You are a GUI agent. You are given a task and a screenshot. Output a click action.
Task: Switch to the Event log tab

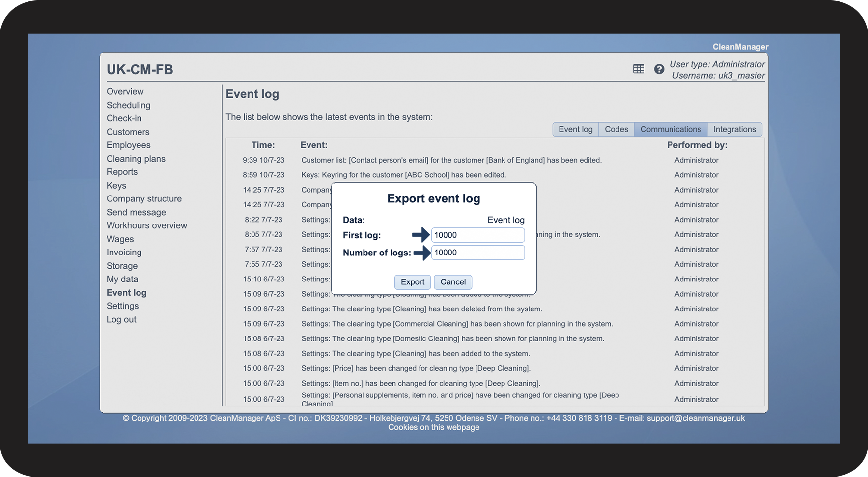575,129
